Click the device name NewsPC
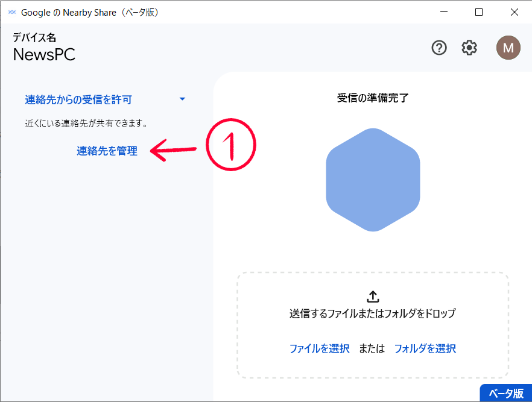 coord(44,55)
